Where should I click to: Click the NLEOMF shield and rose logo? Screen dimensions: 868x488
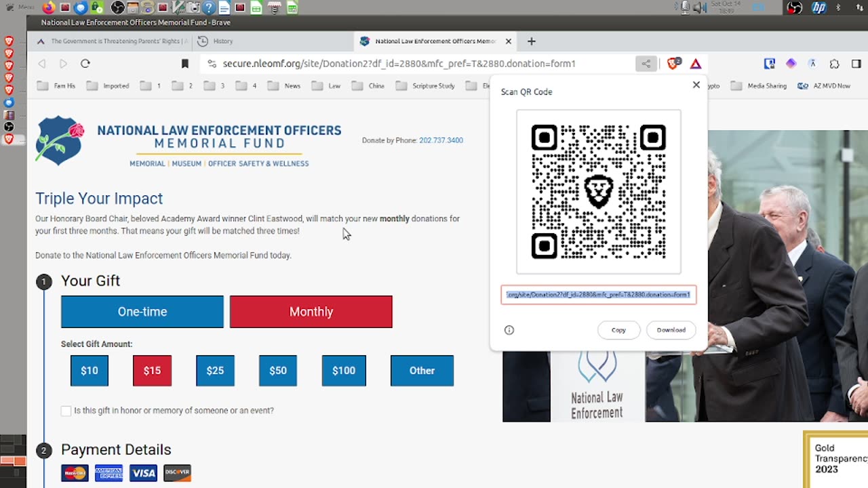60,140
